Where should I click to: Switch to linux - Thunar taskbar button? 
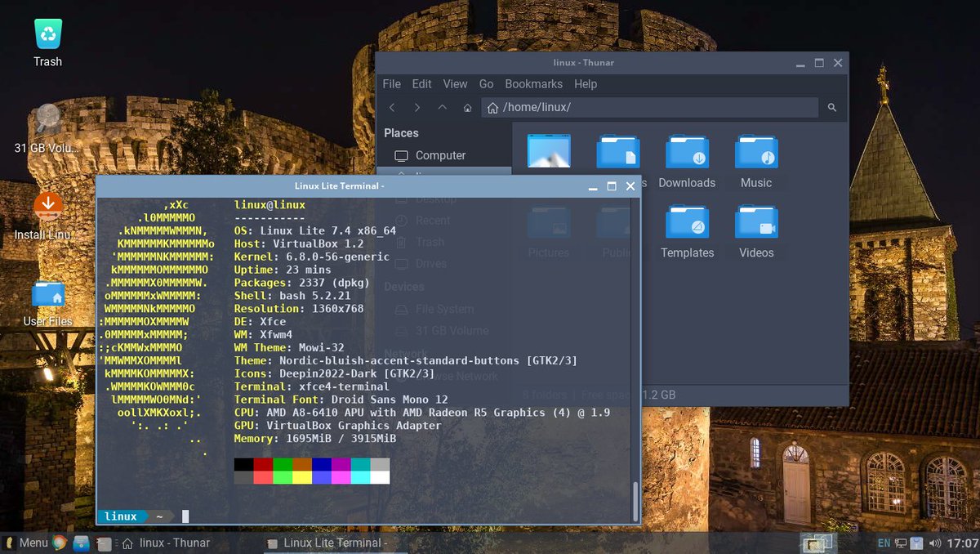[x=167, y=543]
